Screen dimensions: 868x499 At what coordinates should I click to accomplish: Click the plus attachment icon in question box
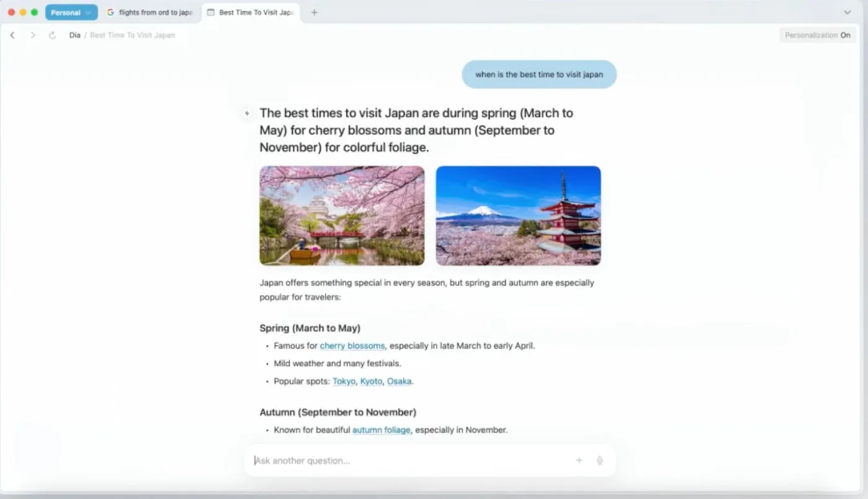579,461
